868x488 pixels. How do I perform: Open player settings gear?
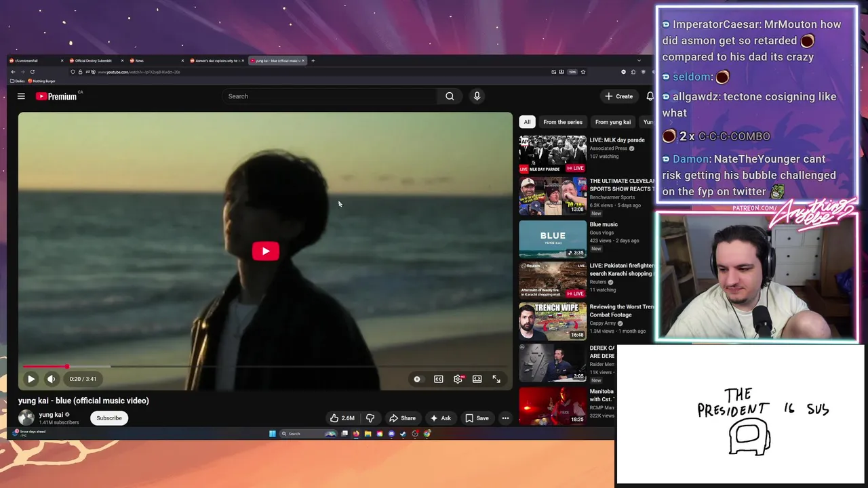[x=458, y=379]
